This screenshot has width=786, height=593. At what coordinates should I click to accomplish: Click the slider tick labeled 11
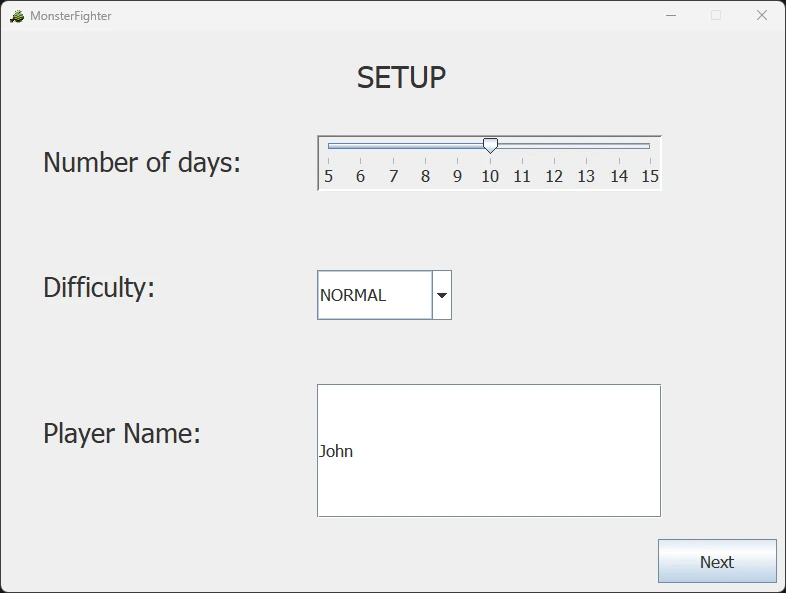click(x=522, y=176)
